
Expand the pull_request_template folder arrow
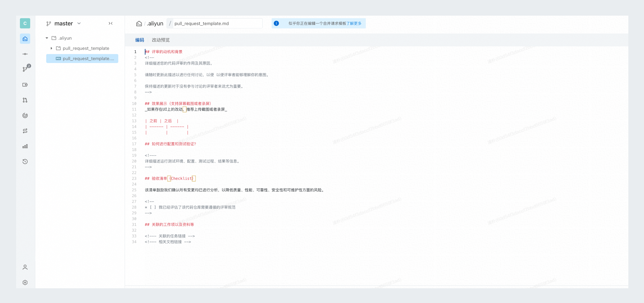tap(51, 48)
